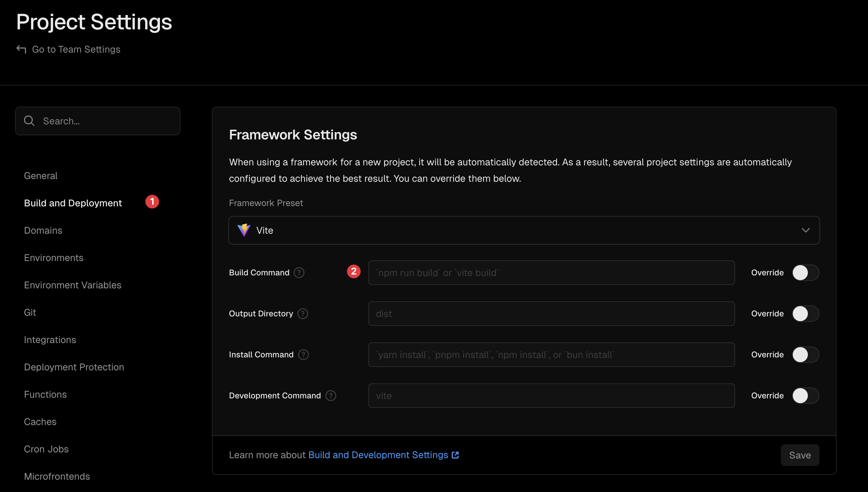Go to Domains settings section
Image resolution: width=868 pixels, height=492 pixels.
point(43,230)
